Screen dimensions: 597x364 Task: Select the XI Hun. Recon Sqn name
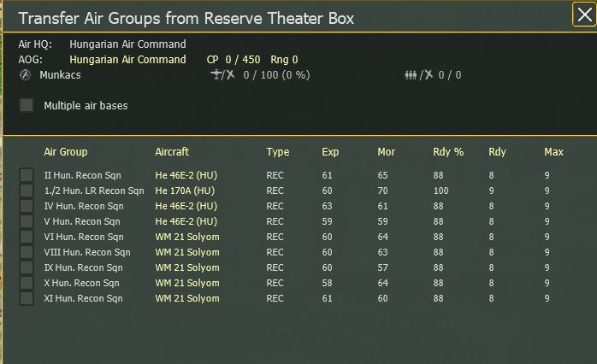83,298
